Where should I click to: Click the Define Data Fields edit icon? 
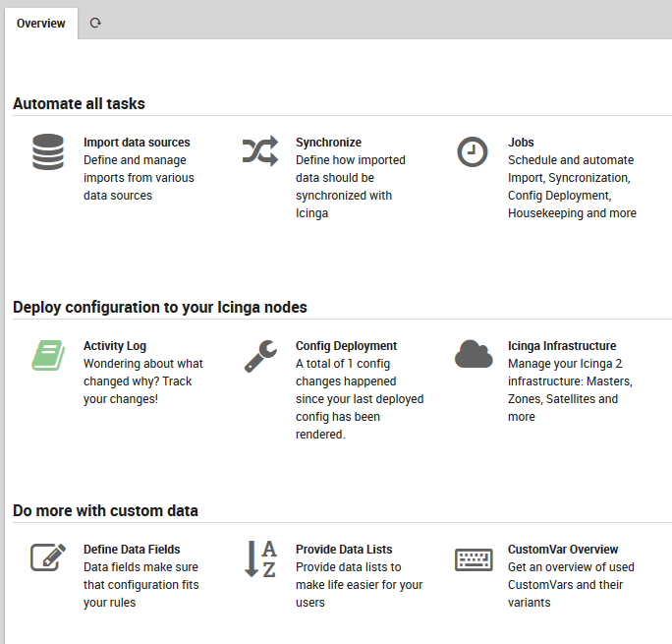(47, 557)
